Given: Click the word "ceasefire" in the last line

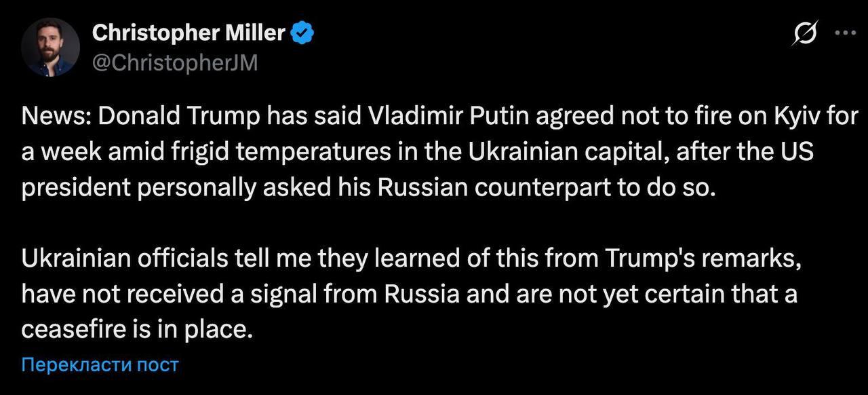Looking at the screenshot, I should [73, 329].
